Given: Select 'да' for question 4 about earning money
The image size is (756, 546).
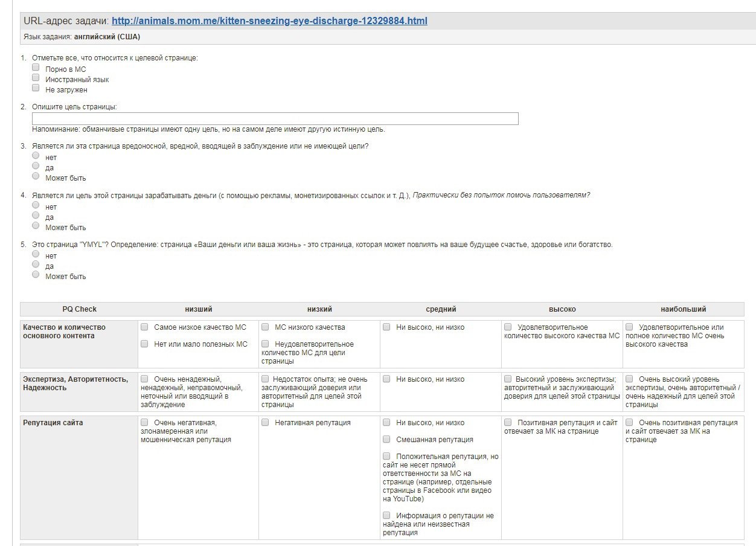Looking at the screenshot, I should click(36, 216).
